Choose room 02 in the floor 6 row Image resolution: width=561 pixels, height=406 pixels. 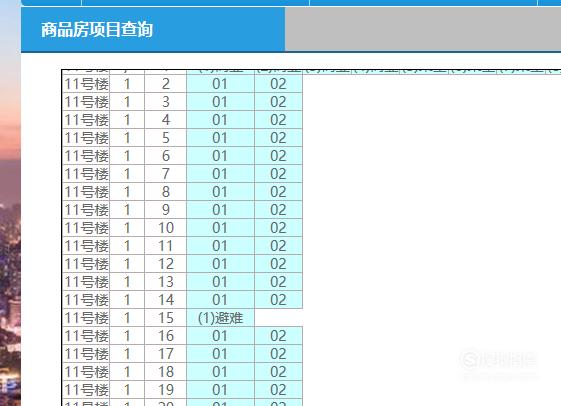point(278,156)
